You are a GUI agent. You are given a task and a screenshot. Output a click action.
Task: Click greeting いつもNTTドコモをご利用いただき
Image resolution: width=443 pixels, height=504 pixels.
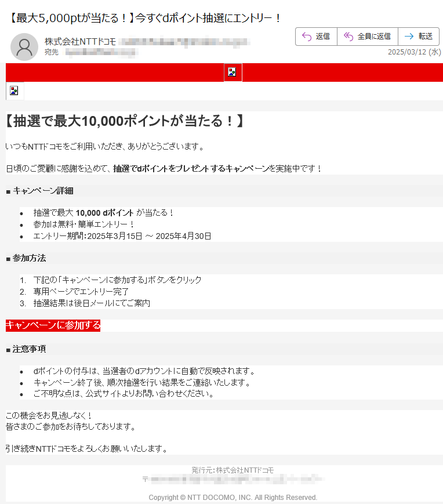[x=106, y=147]
